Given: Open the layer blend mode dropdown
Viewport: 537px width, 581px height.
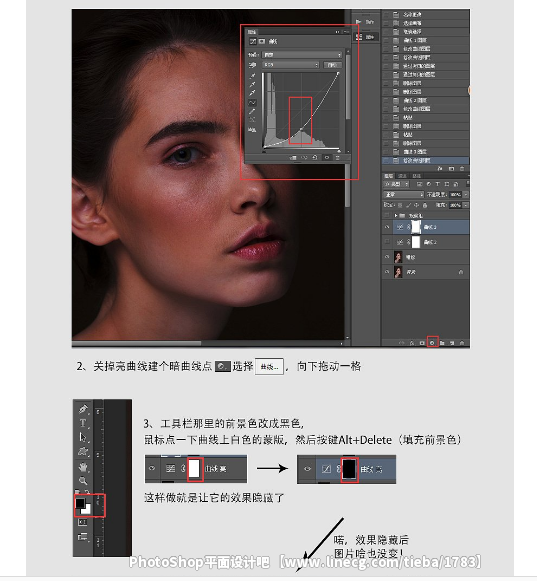Looking at the screenshot, I should [403, 195].
